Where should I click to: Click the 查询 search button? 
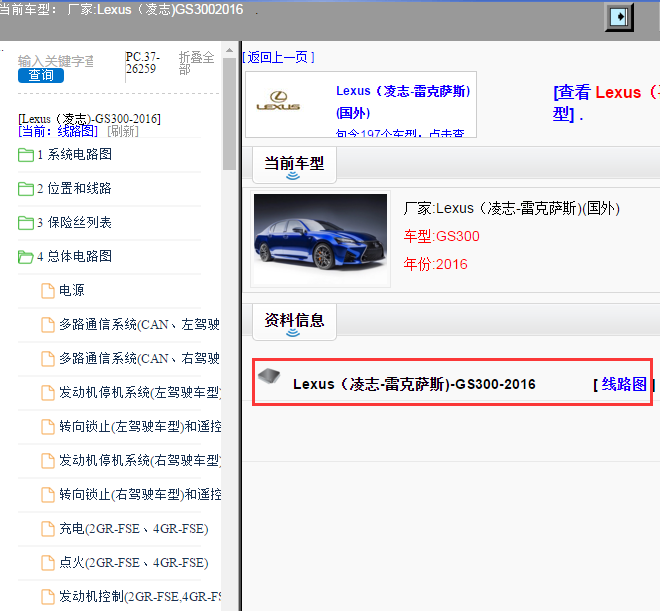click(41, 75)
